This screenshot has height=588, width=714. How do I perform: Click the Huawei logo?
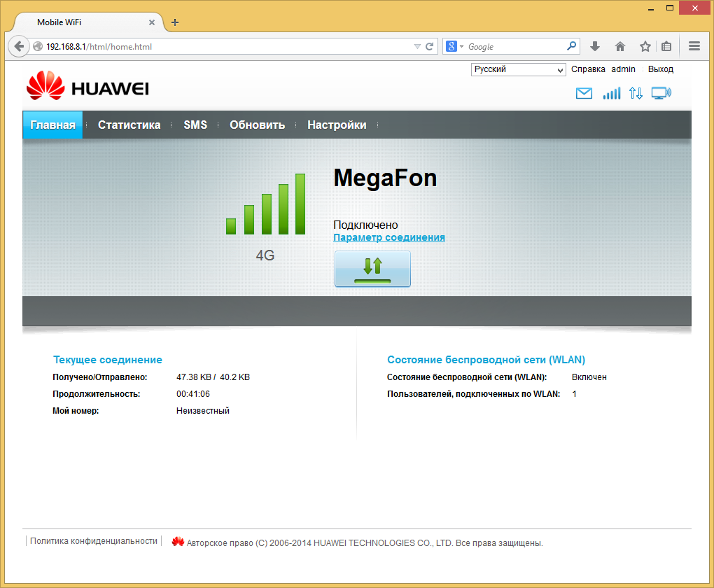pos(87,85)
